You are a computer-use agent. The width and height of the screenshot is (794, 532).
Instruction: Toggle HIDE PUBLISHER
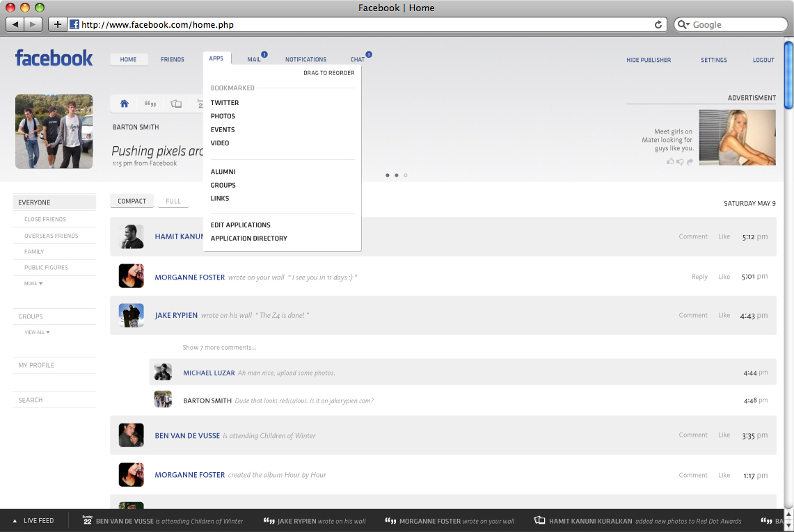click(x=648, y=60)
